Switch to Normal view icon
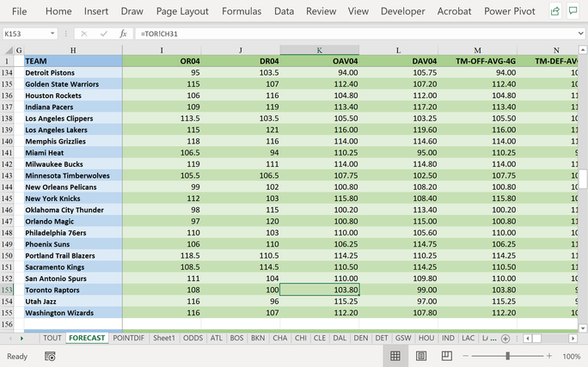588x367 pixels. point(395,356)
